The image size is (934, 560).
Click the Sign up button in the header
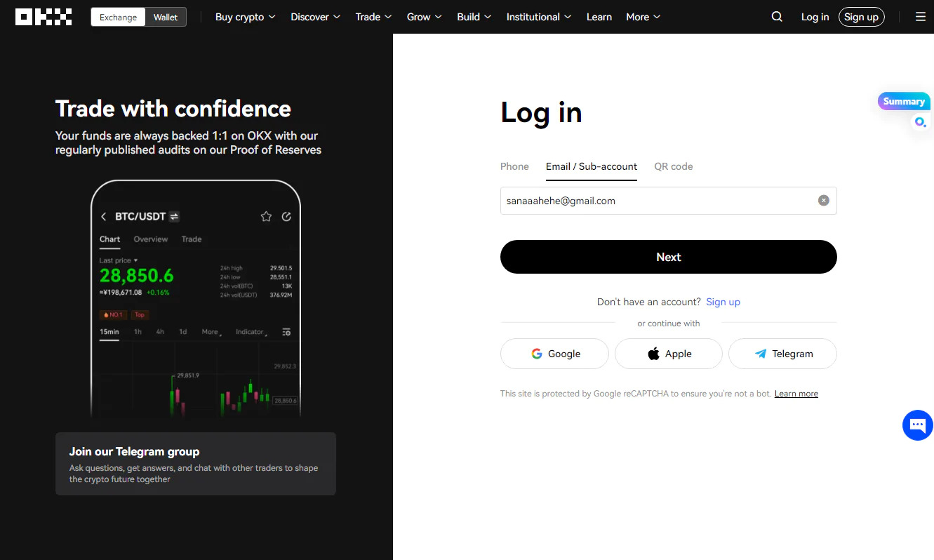tap(861, 17)
